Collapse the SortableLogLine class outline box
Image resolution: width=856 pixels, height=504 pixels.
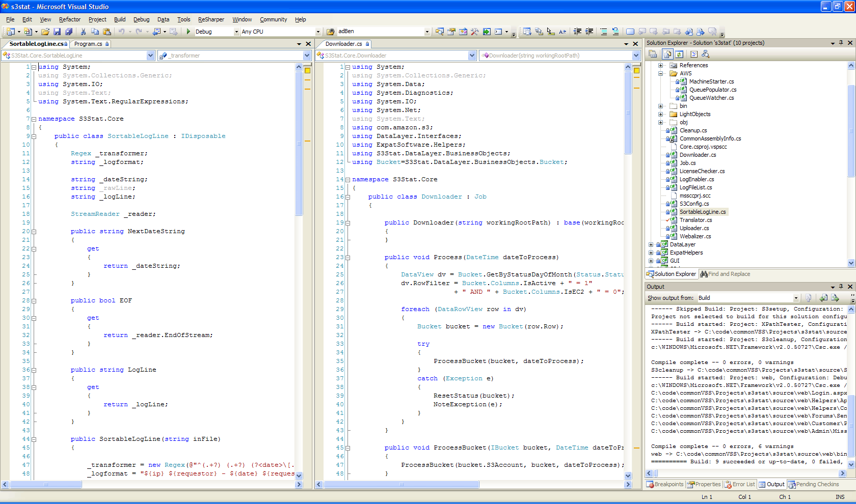coord(34,136)
